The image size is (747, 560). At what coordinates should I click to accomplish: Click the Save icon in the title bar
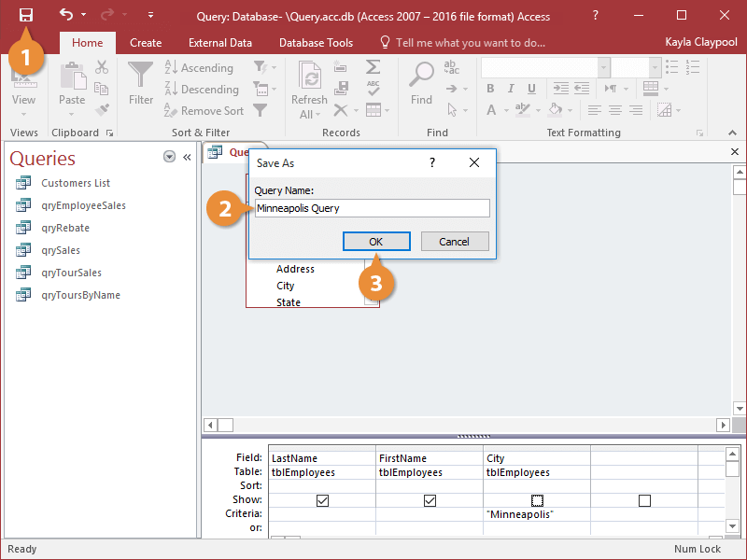pyautogui.click(x=26, y=15)
